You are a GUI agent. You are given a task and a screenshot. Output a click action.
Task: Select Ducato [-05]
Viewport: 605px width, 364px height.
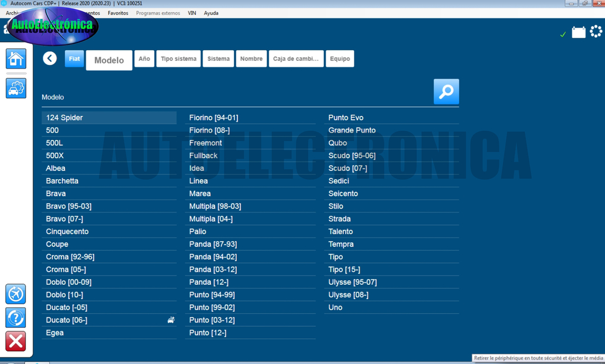click(x=109, y=308)
